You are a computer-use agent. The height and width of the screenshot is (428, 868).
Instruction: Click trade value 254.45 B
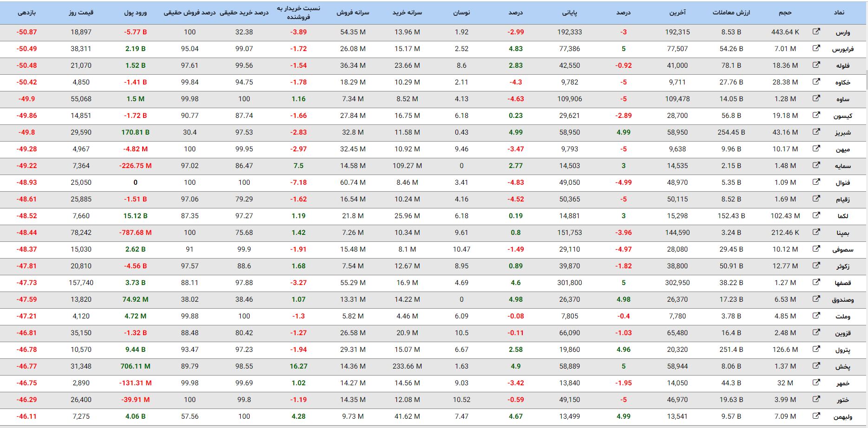731,132
